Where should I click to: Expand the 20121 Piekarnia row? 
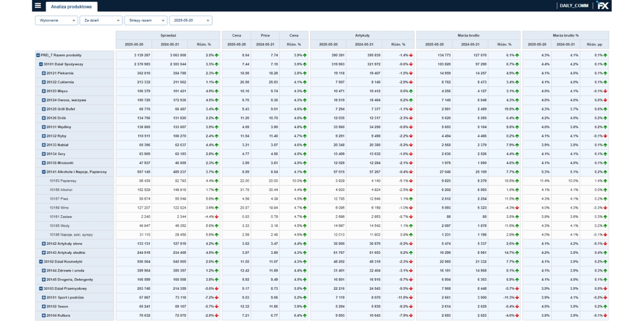point(44,73)
